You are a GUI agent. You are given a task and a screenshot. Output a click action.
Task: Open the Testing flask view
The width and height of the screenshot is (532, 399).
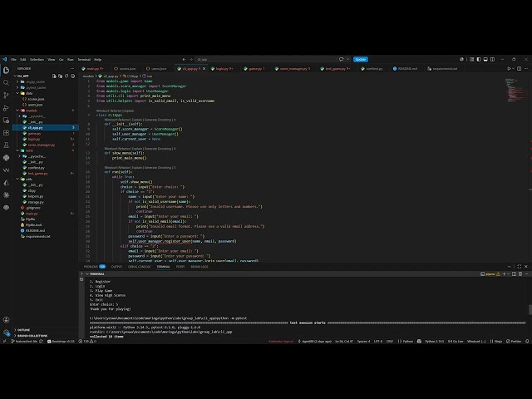tap(6, 145)
